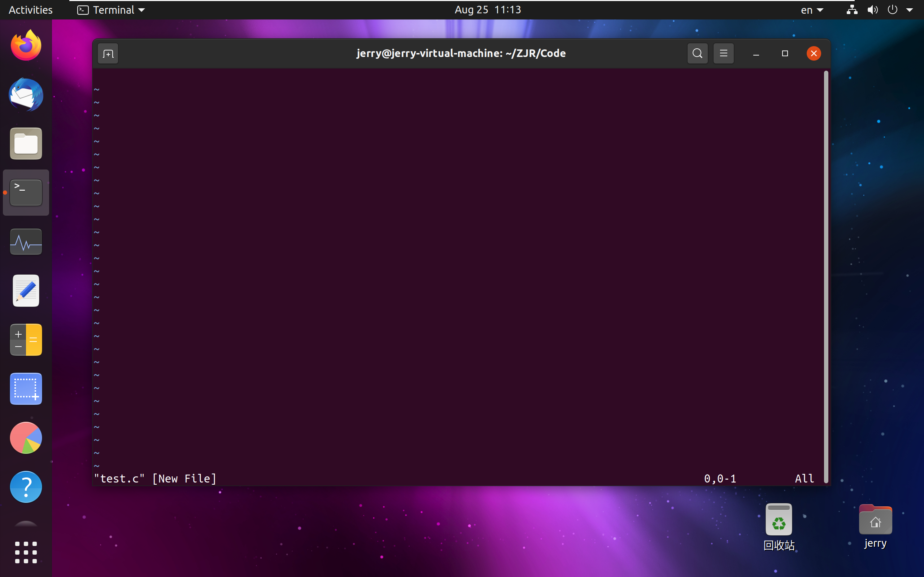Open the Calculator app

(26, 340)
